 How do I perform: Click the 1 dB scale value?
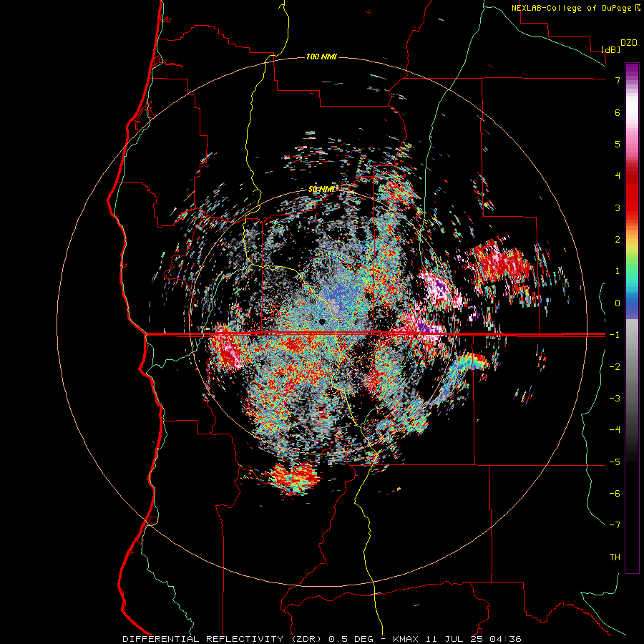coord(617,271)
